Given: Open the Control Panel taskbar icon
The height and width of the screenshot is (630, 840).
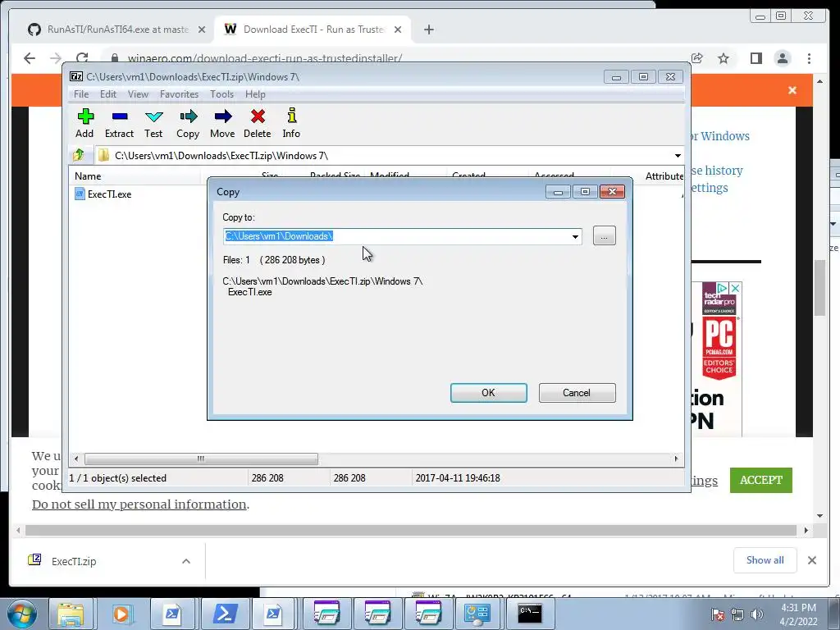Looking at the screenshot, I should point(478,614).
